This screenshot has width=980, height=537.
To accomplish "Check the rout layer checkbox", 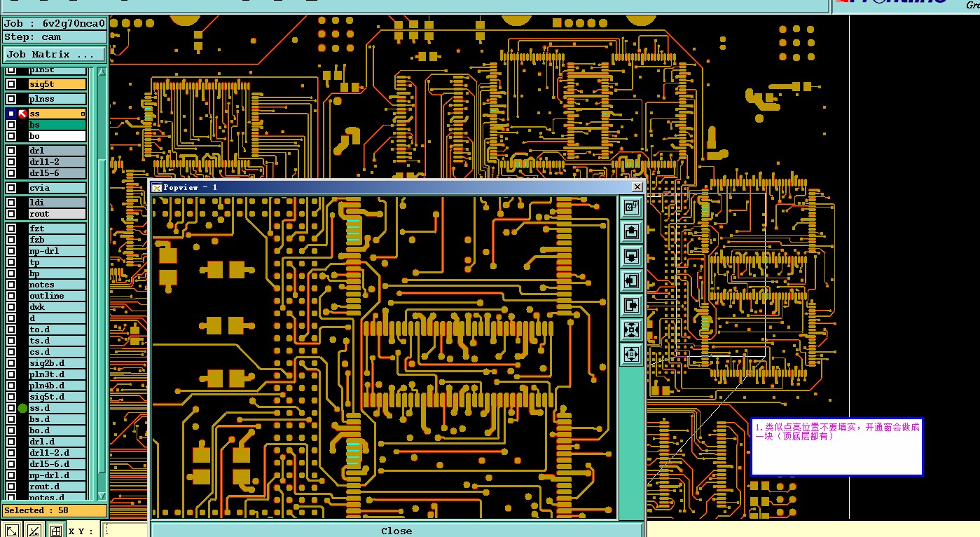I will pyautogui.click(x=11, y=214).
